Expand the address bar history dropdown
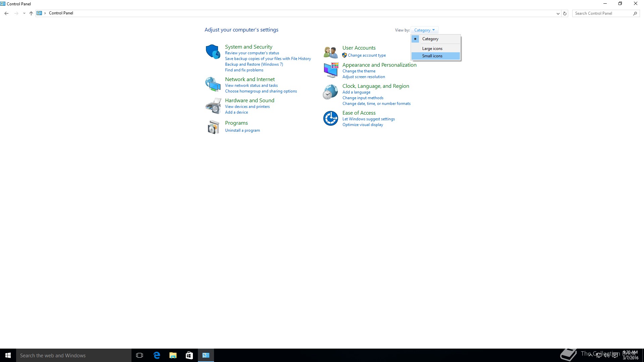Image resolution: width=644 pixels, height=362 pixels. [558, 13]
